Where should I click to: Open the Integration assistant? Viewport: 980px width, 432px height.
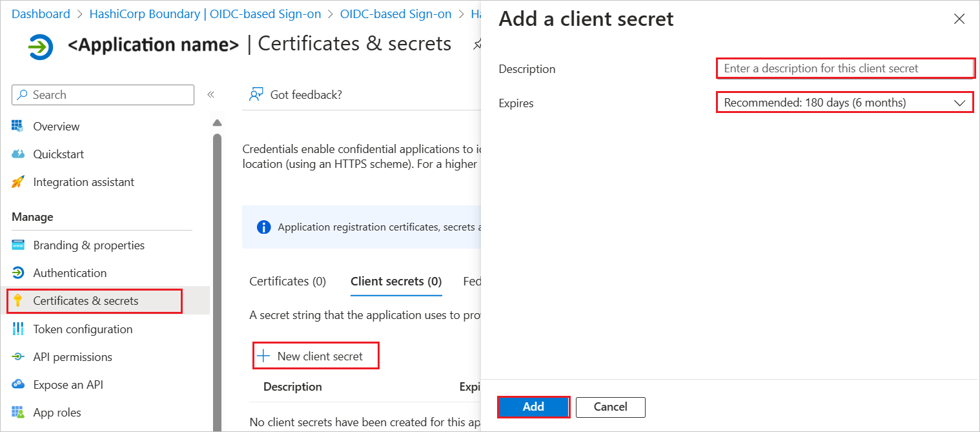83,181
